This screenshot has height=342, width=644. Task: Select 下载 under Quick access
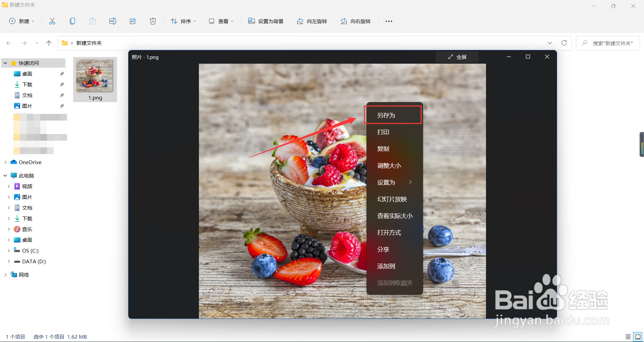tap(27, 84)
